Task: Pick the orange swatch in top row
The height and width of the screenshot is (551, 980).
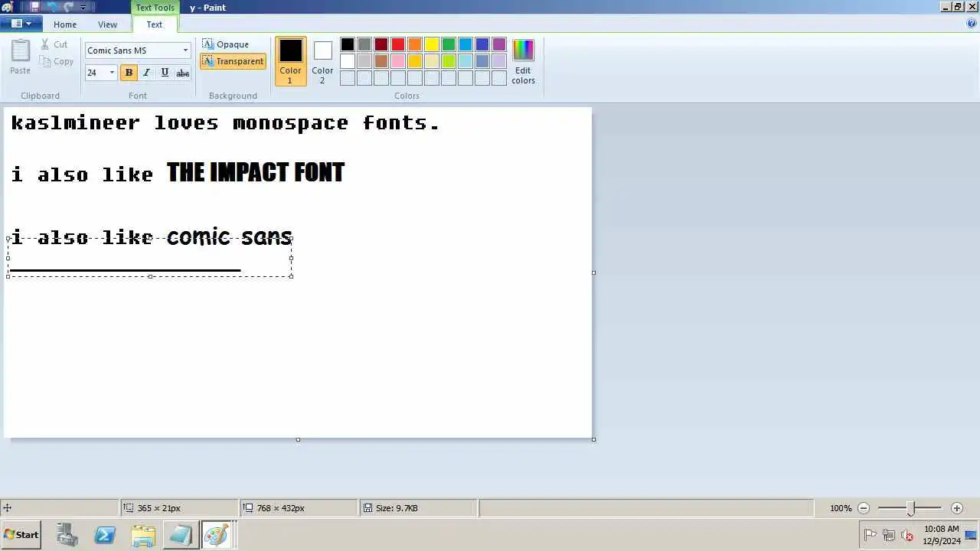Action: (415, 44)
